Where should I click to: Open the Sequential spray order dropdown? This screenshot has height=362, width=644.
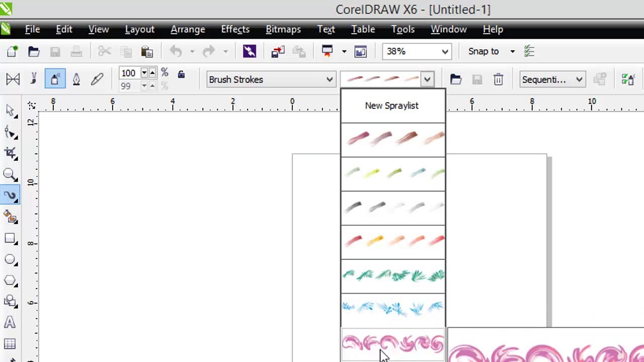tap(552, 79)
